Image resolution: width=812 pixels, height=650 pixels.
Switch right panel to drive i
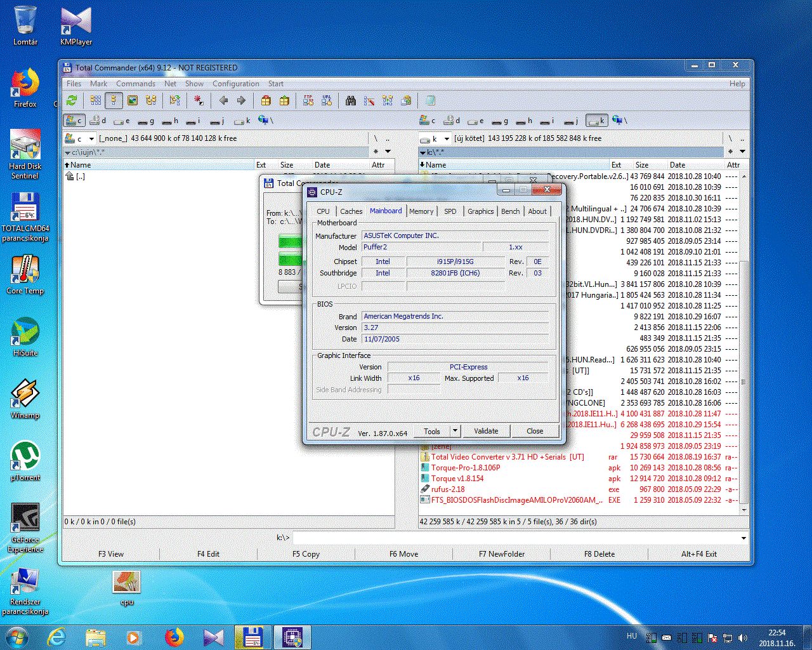click(x=549, y=120)
